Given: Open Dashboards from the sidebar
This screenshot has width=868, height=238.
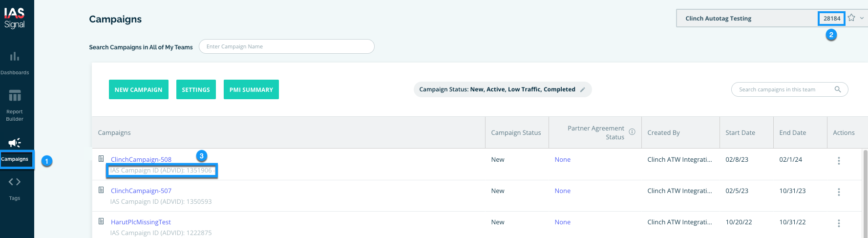Looking at the screenshot, I should coord(15,63).
